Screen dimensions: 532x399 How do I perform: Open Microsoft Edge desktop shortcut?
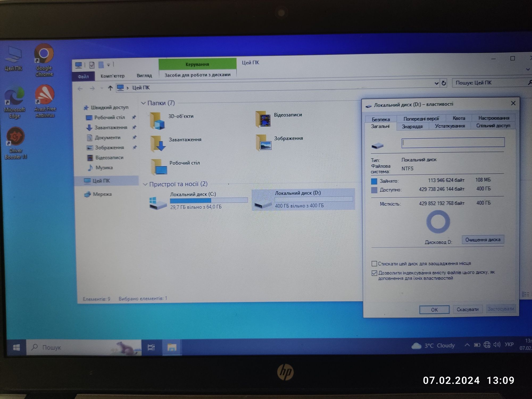(14, 102)
